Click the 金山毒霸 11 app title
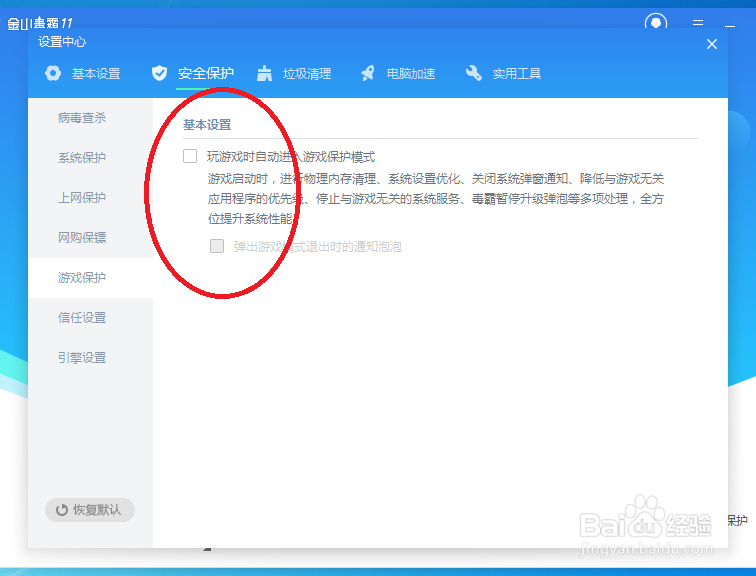Viewport: 756px width, 576px height. 40,23
